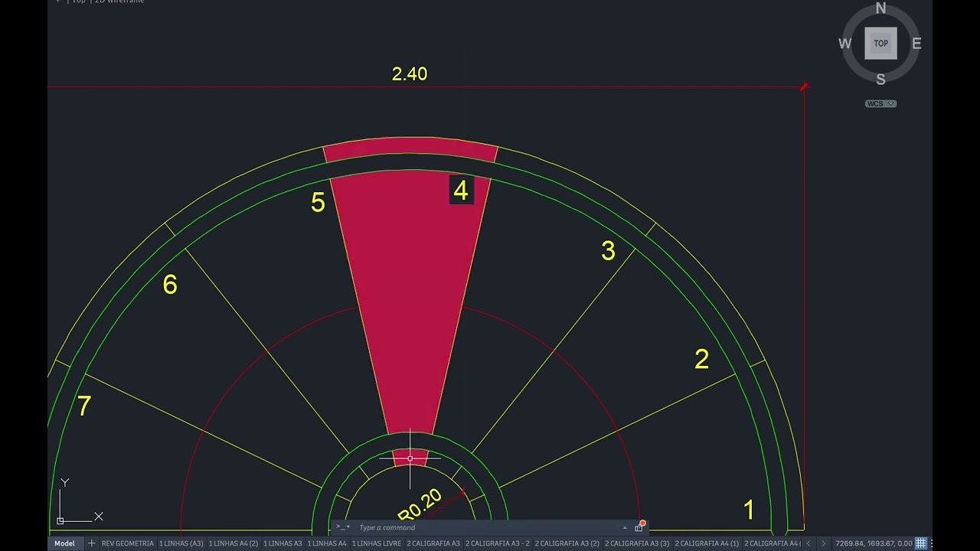Open the 2 CALIGRAFIA A3 (2) layout tab

click(567, 543)
